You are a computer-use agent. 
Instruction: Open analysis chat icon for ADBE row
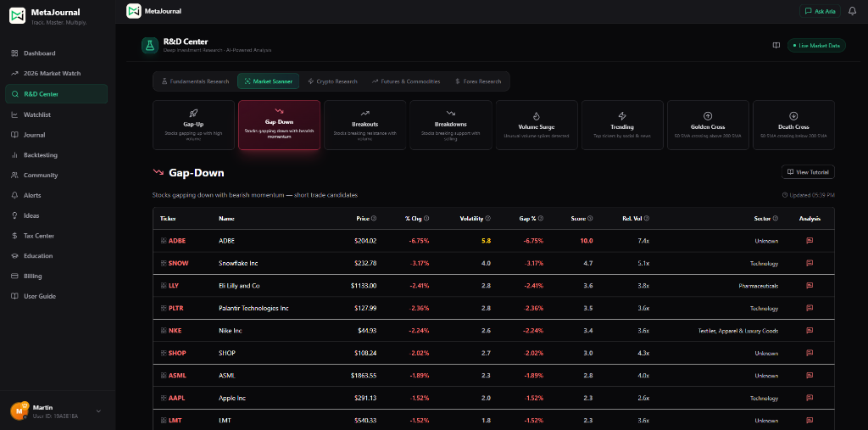[x=810, y=241]
